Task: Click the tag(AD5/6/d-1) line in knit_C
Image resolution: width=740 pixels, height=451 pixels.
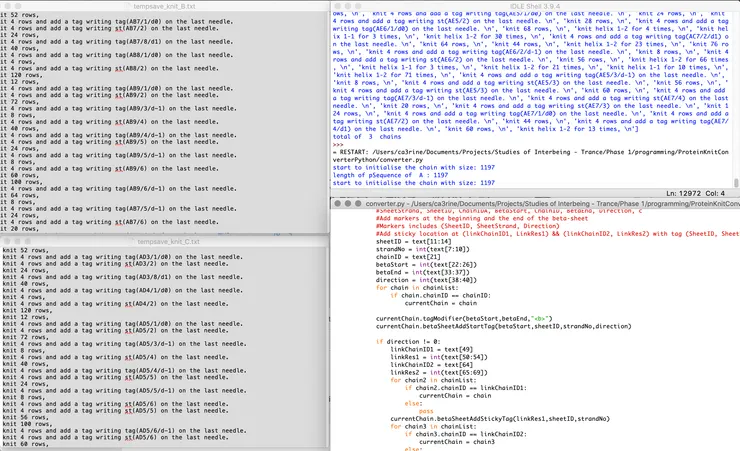Action: point(125,431)
